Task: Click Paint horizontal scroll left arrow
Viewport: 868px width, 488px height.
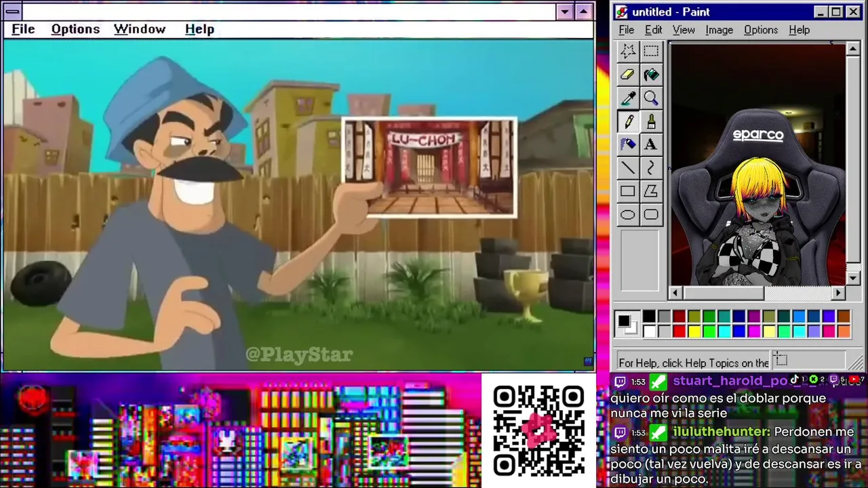Action: [675, 293]
